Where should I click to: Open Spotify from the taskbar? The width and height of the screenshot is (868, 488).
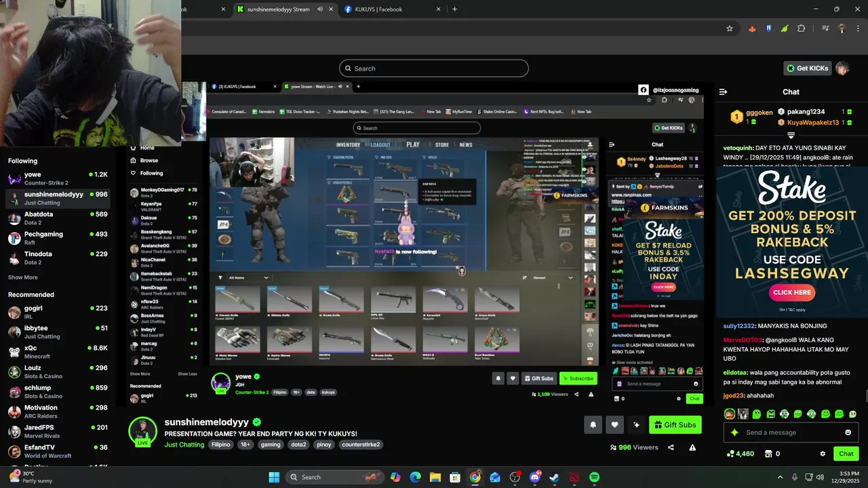pyautogui.click(x=594, y=477)
